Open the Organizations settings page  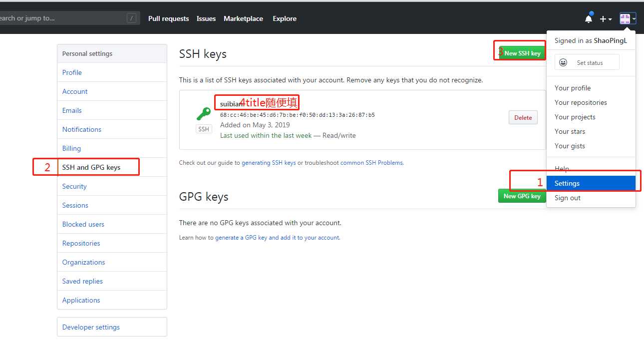click(112, 262)
